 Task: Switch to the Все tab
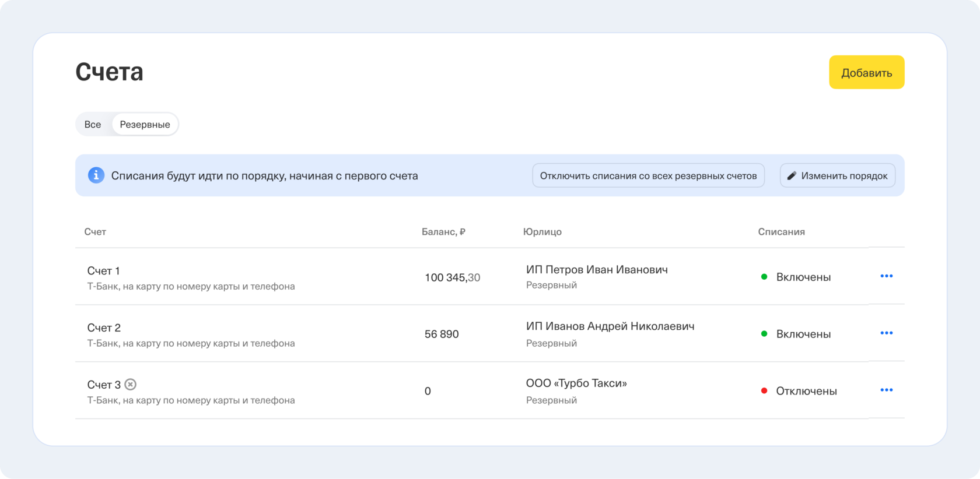coord(93,125)
